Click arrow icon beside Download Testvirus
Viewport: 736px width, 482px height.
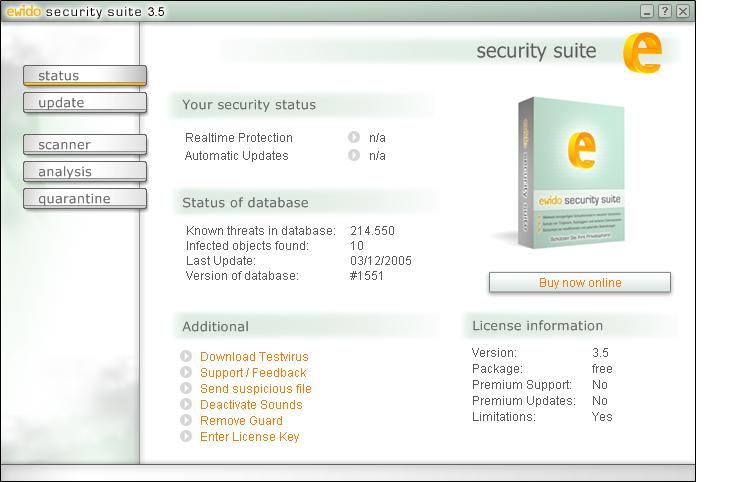[186, 356]
